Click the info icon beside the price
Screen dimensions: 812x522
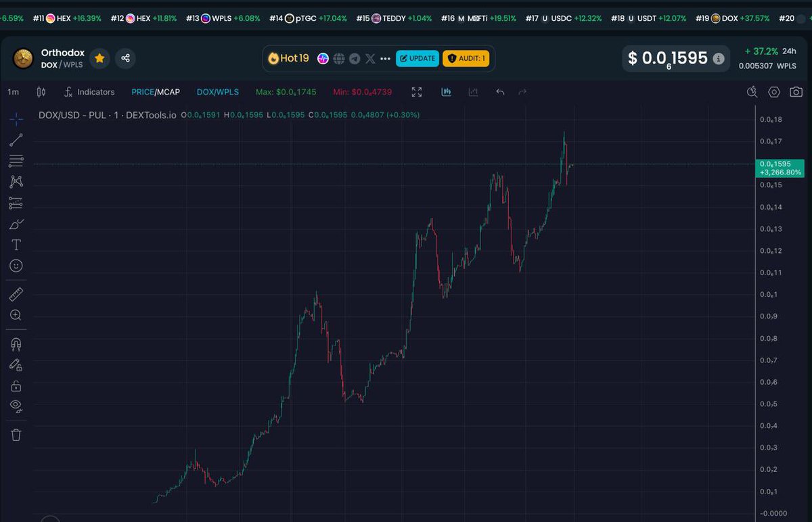coord(719,59)
